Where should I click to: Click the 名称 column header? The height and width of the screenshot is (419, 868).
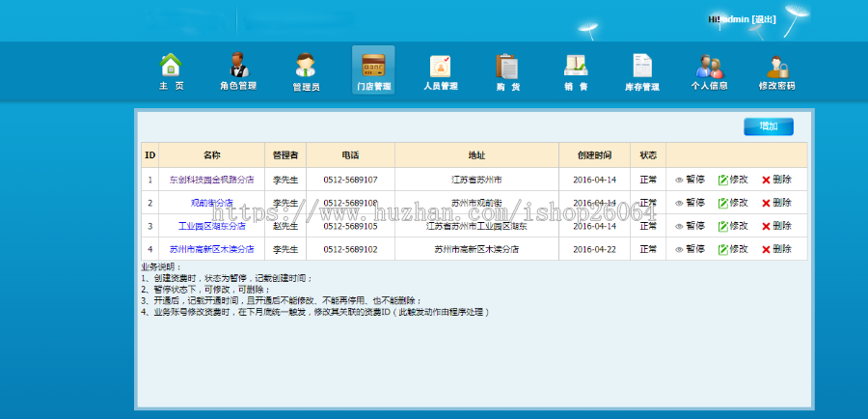coord(211,155)
